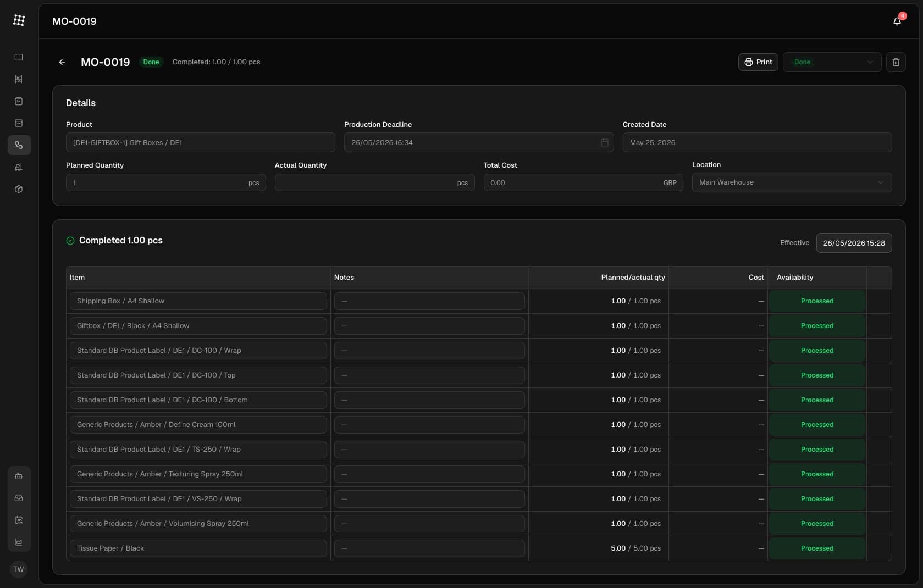Open the Done status dropdown
The image size is (923, 588).
(x=832, y=62)
